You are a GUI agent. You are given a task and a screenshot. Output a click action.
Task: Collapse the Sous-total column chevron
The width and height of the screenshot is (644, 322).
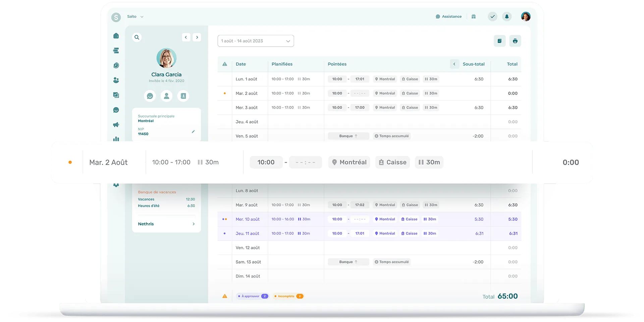(x=454, y=64)
